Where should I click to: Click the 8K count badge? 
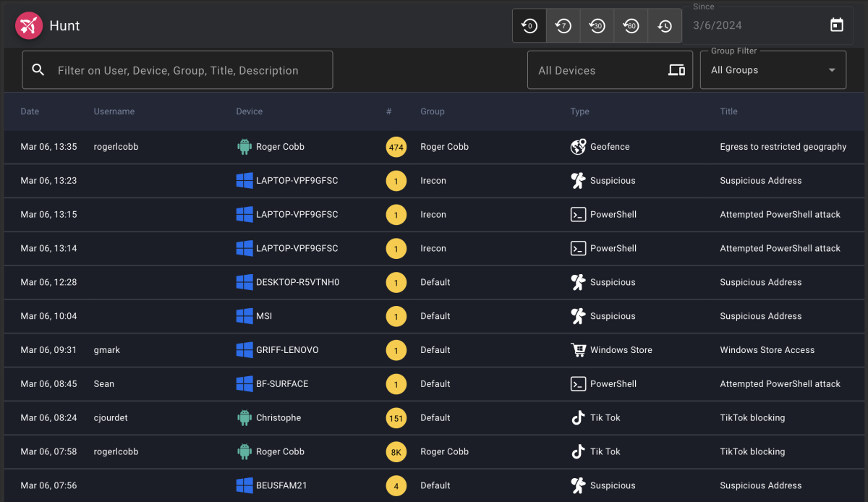pyautogui.click(x=396, y=452)
